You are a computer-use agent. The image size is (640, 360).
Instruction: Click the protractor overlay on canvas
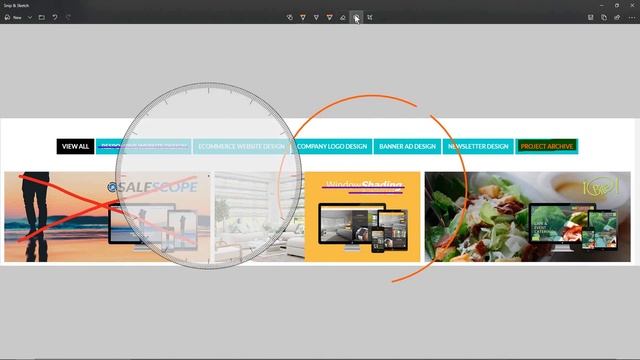pyautogui.click(x=209, y=176)
